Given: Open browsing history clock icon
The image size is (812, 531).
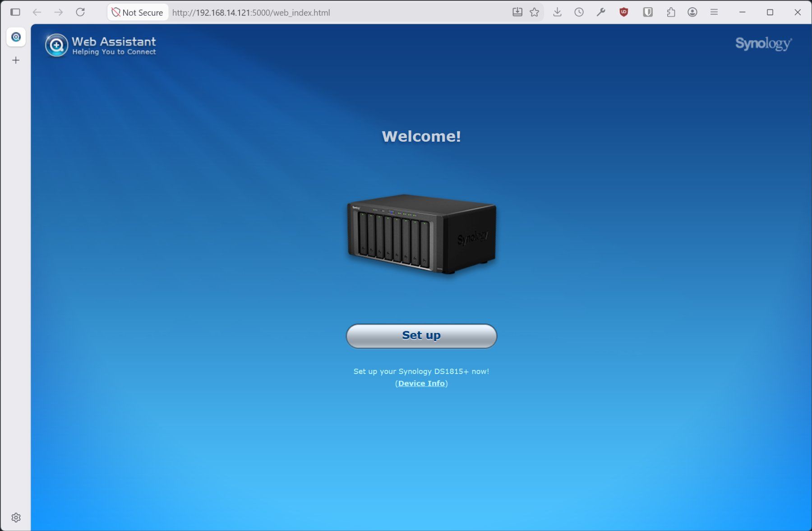Looking at the screenshot, I should pyautogui.click(x=579, y=12).
